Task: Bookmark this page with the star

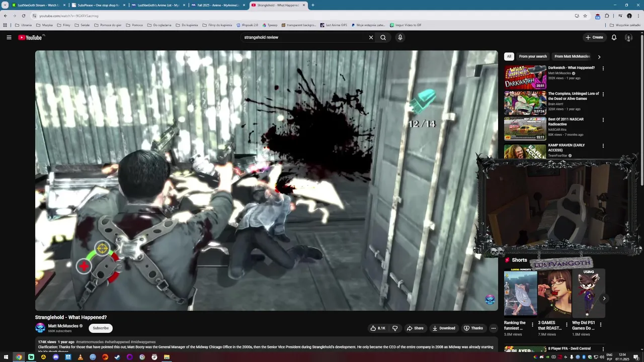Action: (x=585, y=16)
